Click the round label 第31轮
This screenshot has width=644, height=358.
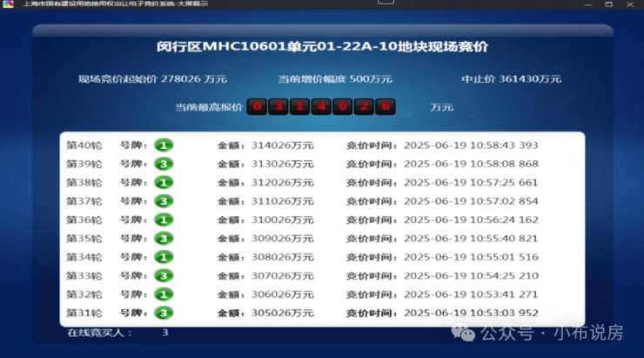(x=84, y=313)
